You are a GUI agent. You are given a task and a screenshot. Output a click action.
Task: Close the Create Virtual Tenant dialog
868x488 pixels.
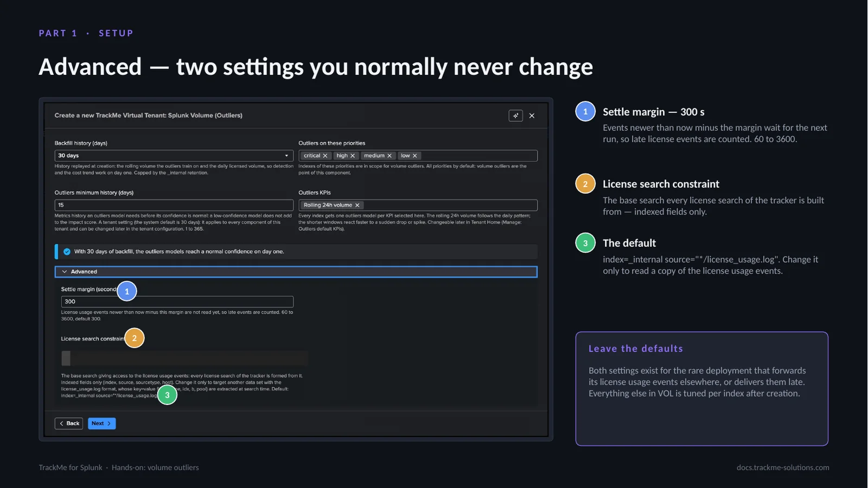pyautogui.click(x=532, y=116)
